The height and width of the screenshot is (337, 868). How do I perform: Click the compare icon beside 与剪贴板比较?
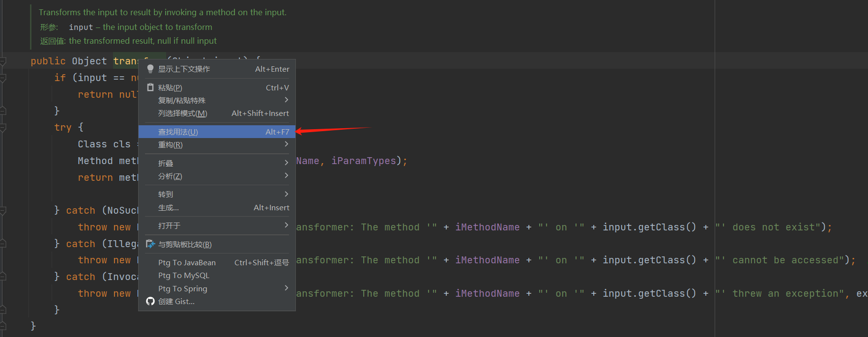click(x=150, y=244)
